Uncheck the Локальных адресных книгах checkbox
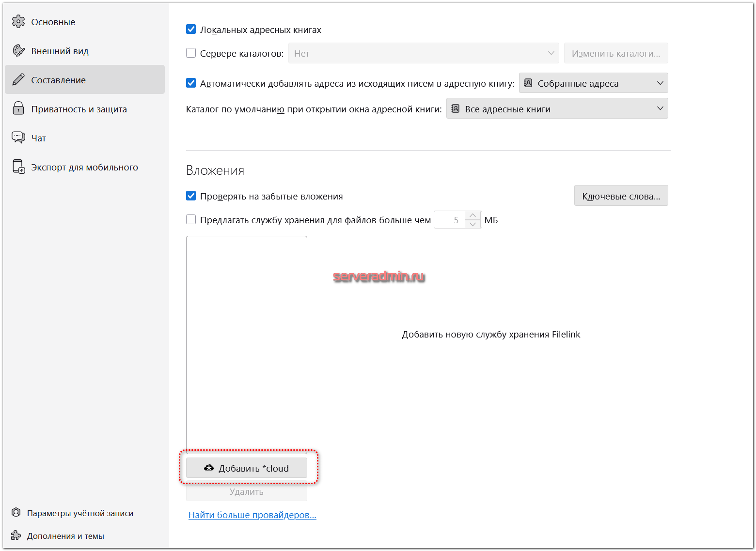 pos(191,30)
